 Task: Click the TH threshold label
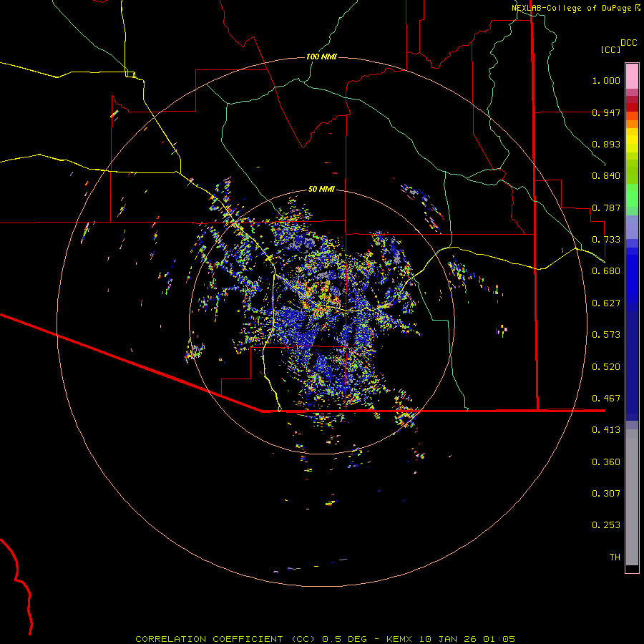(615, 557)
